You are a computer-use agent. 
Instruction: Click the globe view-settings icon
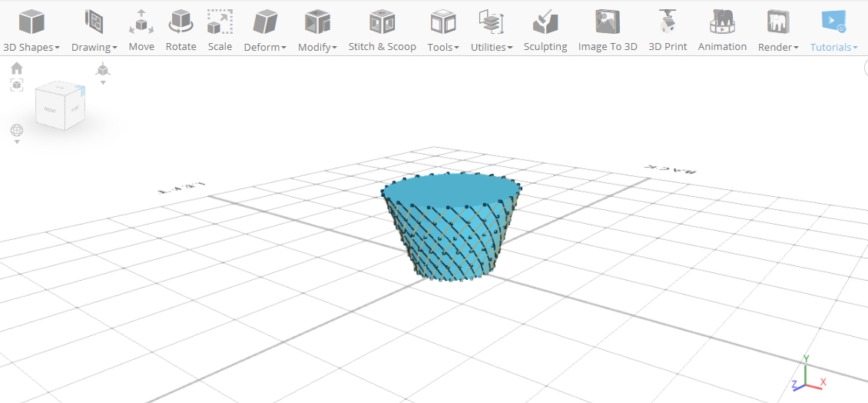click(x=17, y=130)
